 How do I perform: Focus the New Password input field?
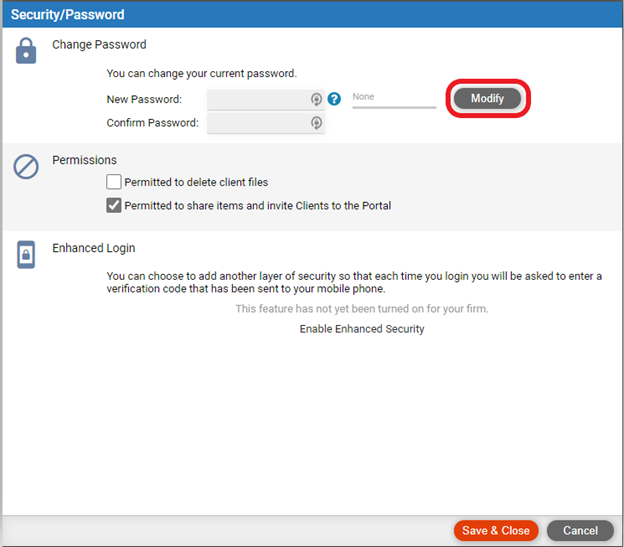[x=265, y=99]
